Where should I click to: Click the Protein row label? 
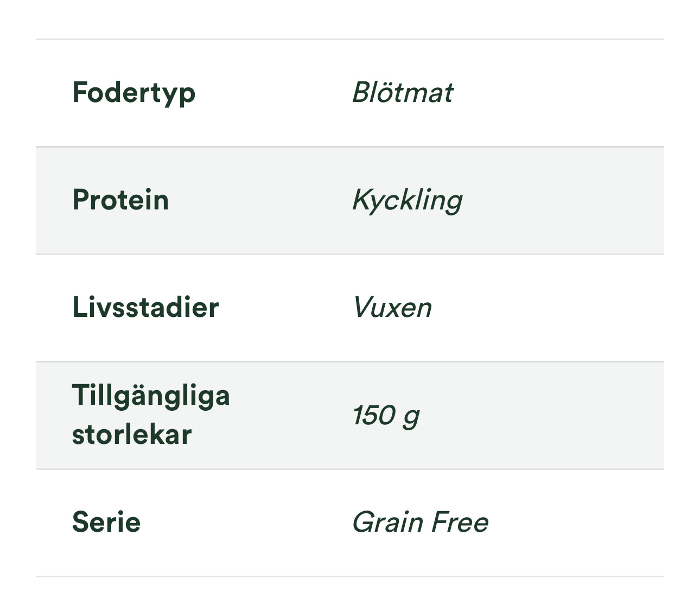click(x=120, y=200)
